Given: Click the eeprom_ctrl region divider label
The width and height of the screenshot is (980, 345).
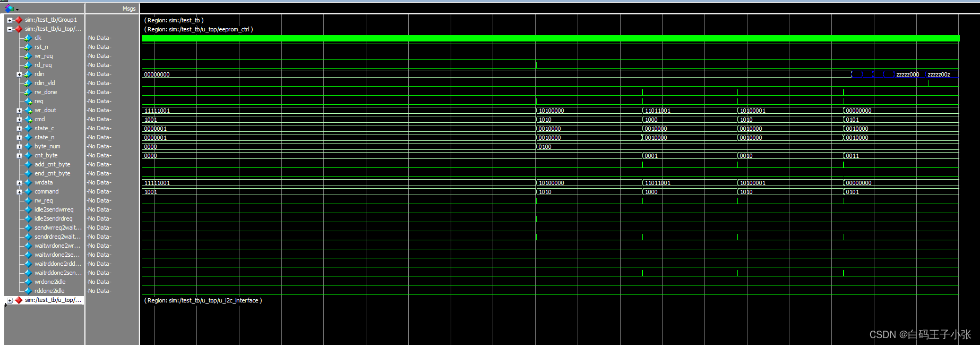Looking at the screenshot, I should tap(199, 29).
